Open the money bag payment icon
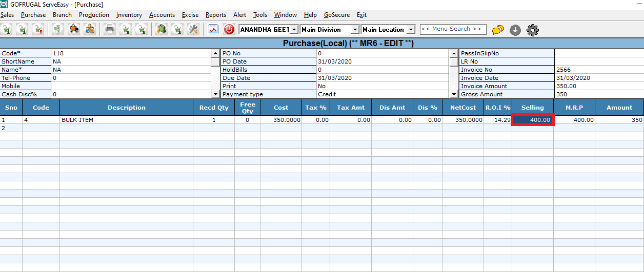 coord(58,29)
